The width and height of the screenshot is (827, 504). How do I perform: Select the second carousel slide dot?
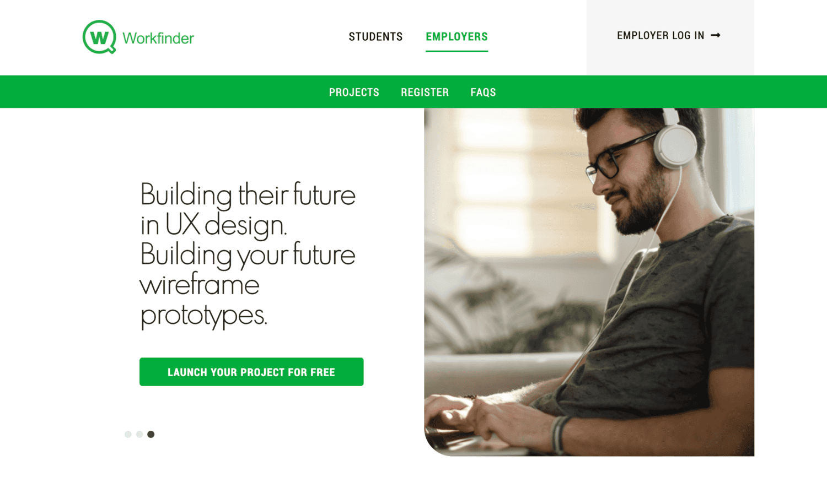(139, 434)
